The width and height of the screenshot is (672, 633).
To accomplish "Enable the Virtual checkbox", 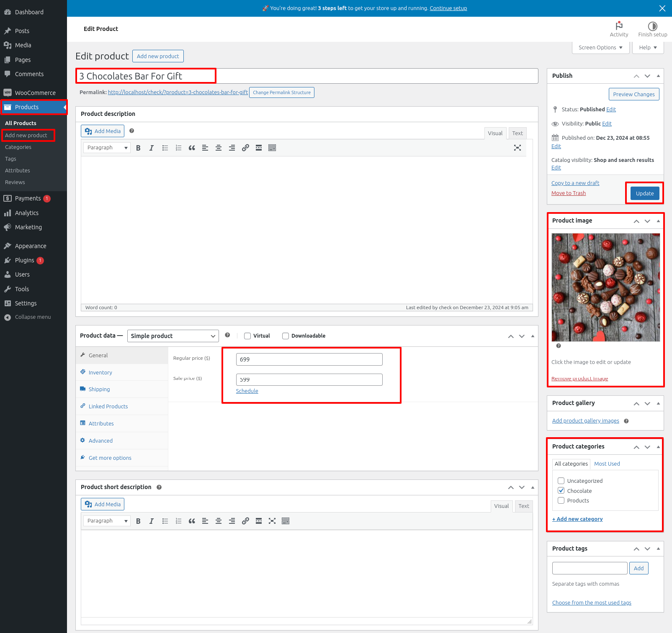I will [247, 336].
